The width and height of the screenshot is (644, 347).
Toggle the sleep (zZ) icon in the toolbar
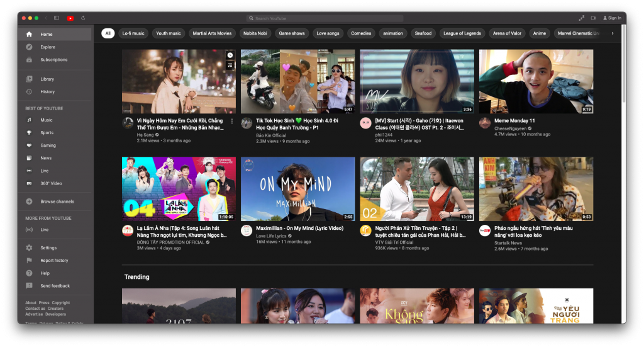(581, 18)
